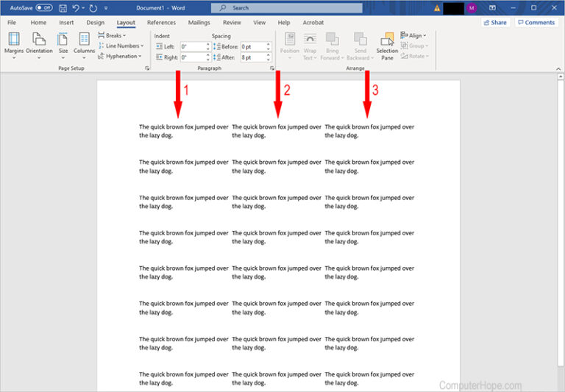The width and height of the screenshot is (565, 392).
Task: Switch to the References tab
Action: coord(162,23)
